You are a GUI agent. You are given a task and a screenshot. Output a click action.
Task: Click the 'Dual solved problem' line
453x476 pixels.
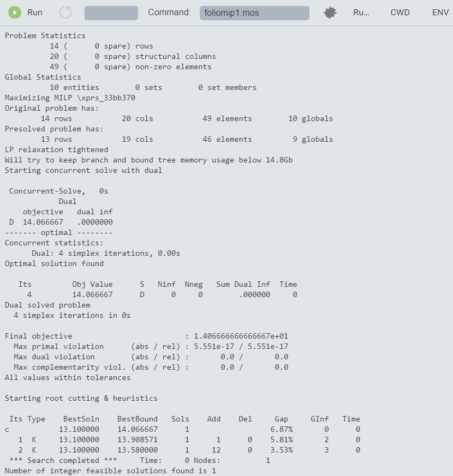(x=47, y=305)
